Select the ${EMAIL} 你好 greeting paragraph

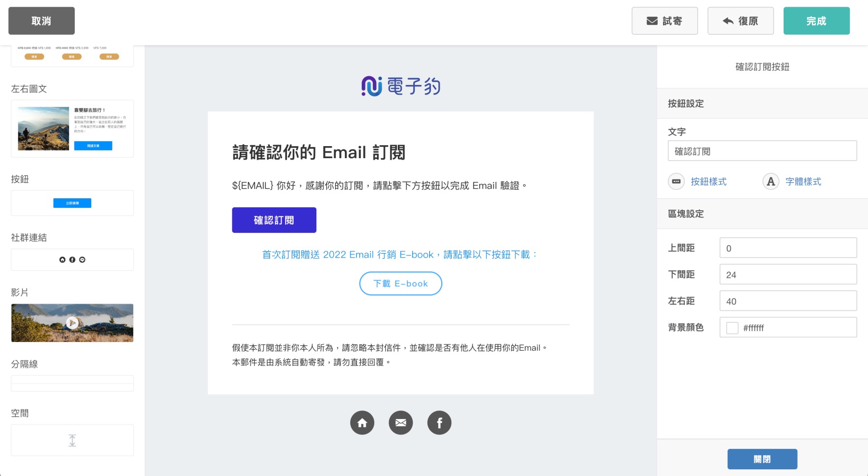(380, 186)
